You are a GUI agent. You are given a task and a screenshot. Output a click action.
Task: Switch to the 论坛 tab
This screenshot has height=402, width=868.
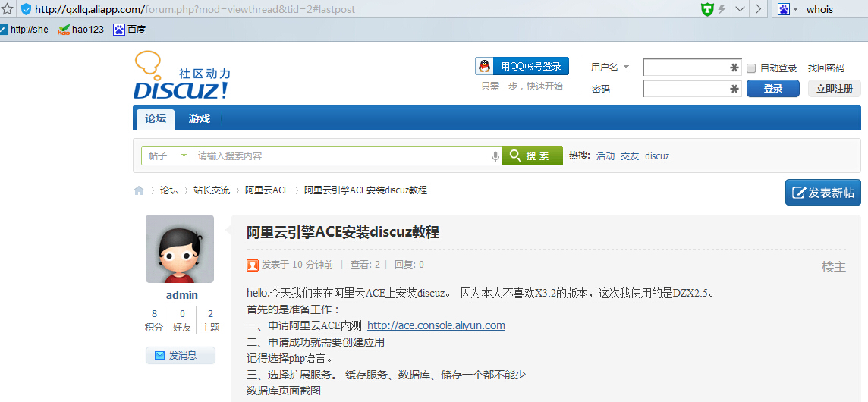pyautogui.click(x=156, y=119)
